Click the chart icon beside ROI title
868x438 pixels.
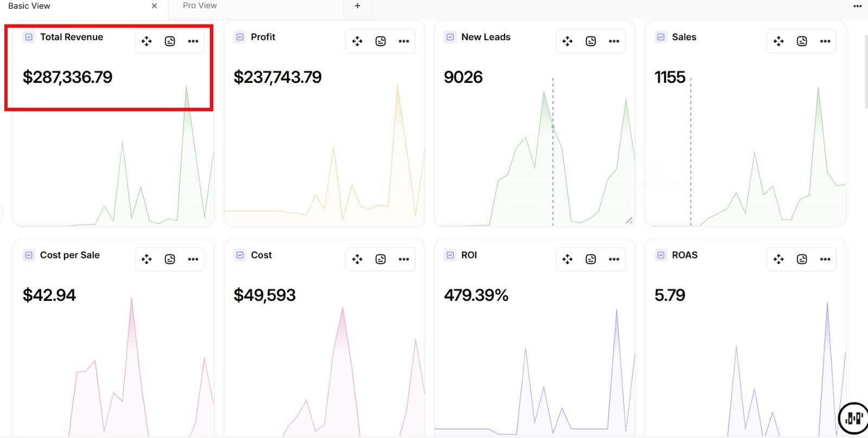pos(450,255)
